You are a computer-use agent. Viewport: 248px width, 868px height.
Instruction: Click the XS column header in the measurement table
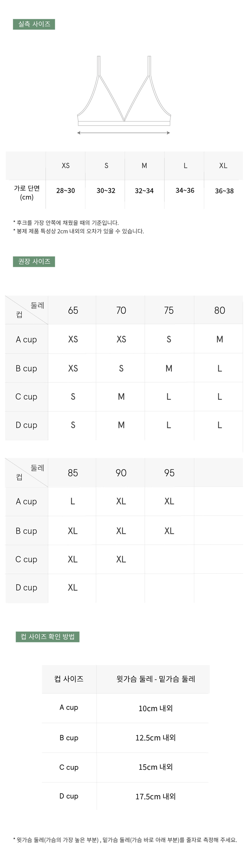point(66,166)
